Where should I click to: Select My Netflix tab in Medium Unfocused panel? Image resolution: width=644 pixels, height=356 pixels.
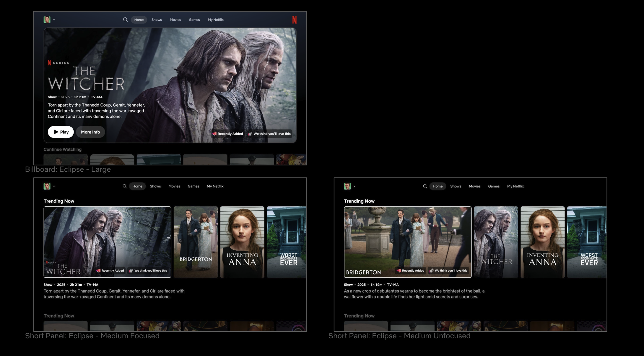pos(515,186)
